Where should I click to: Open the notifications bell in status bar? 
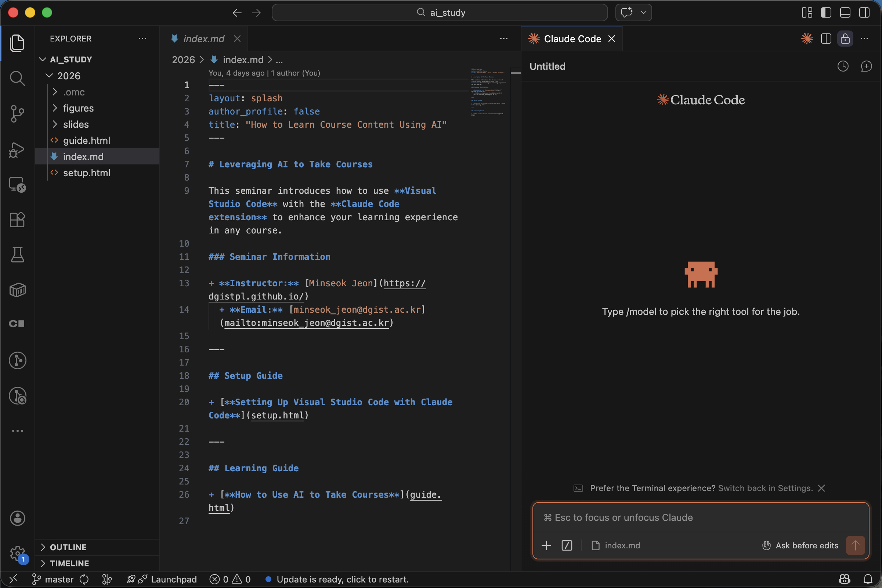click(868, 580)
